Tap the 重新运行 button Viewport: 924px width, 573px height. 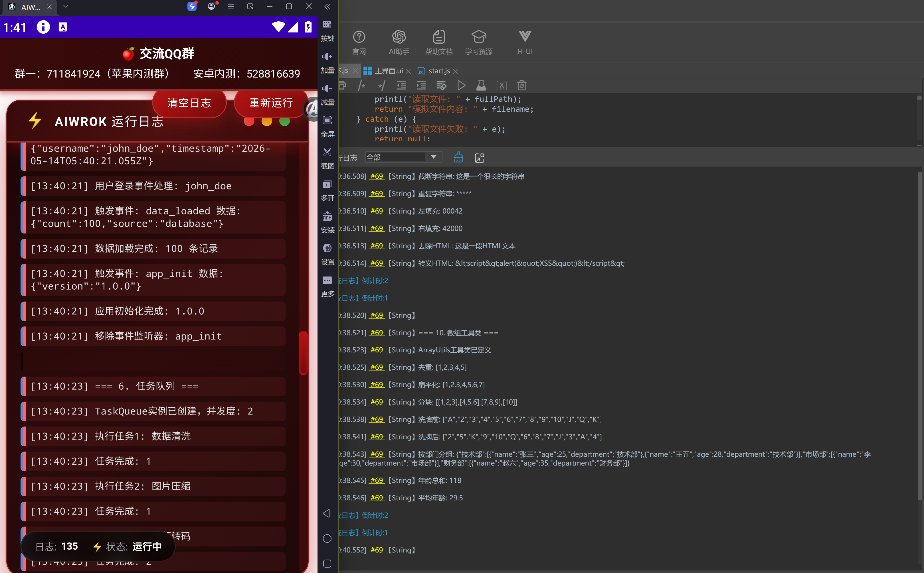click(271, 103)
